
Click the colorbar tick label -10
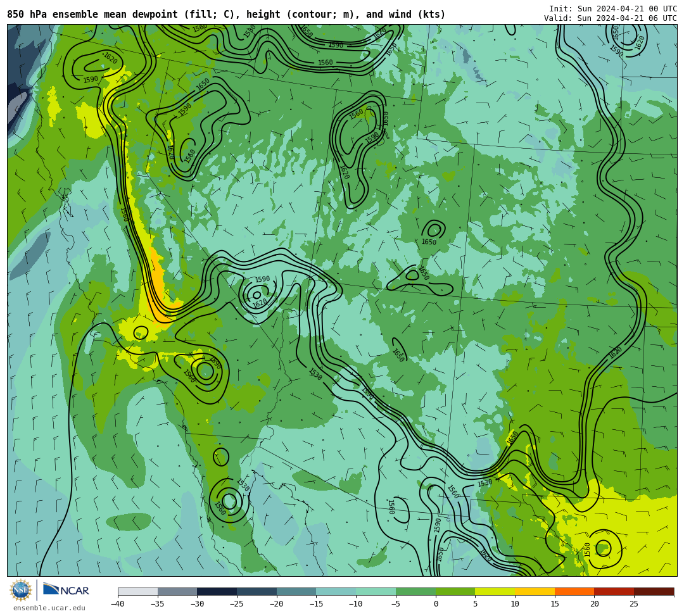tap(355, 604)
